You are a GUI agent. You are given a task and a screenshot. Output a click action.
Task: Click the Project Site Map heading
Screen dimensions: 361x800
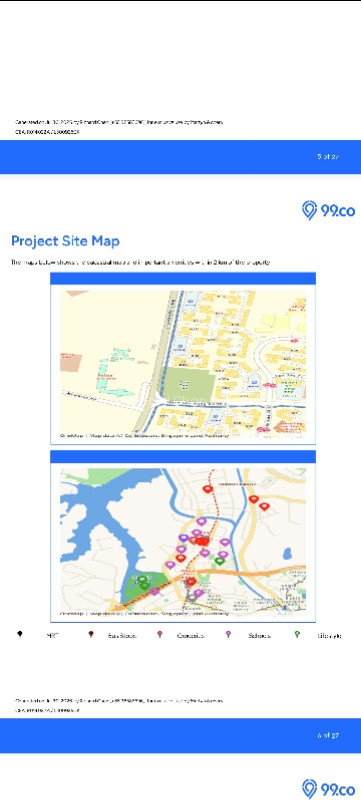pos(65,240)
